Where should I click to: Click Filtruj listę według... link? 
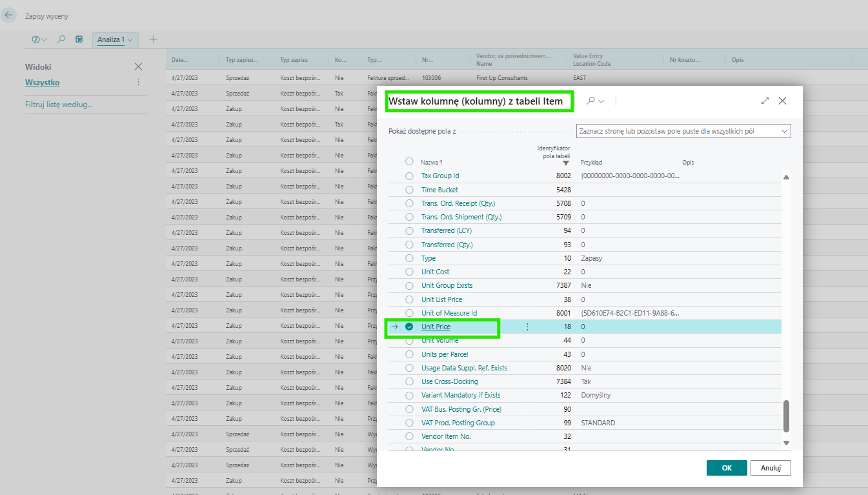[x=59, y=104]
